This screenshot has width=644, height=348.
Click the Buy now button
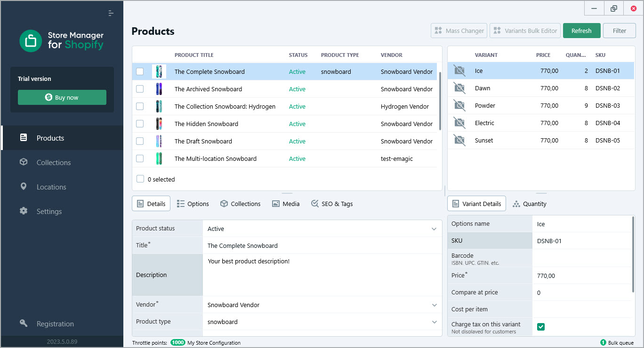[62, 97]
